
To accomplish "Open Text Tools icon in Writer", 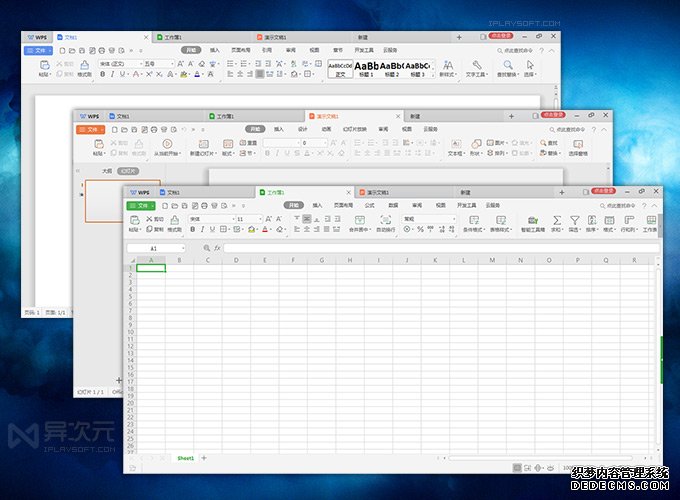I will point(477,65).
